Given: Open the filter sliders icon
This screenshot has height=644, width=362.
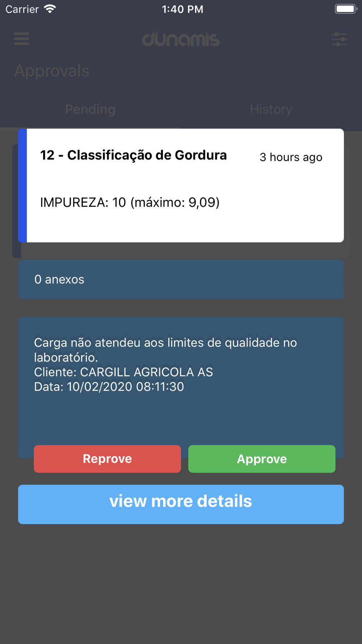Looking at the screenshot, I should tap(340, 39).
